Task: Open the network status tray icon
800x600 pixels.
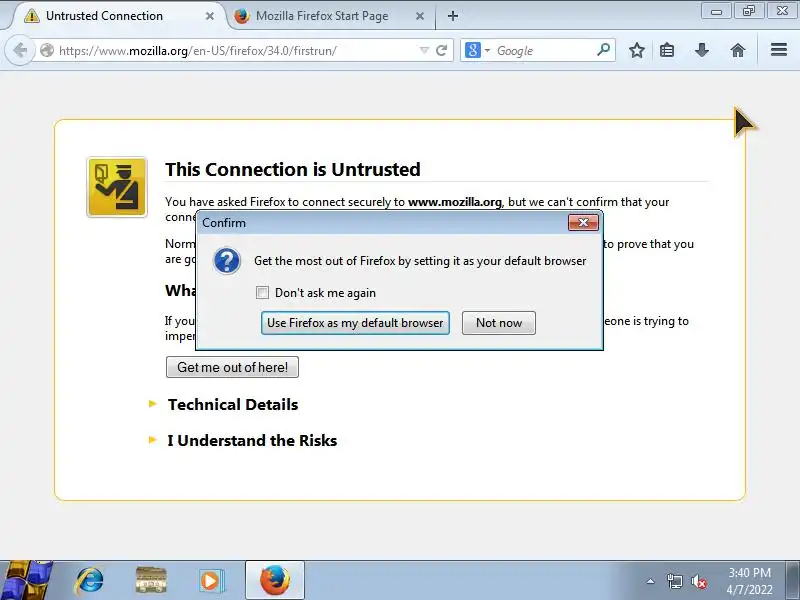Action: (674, 581)
